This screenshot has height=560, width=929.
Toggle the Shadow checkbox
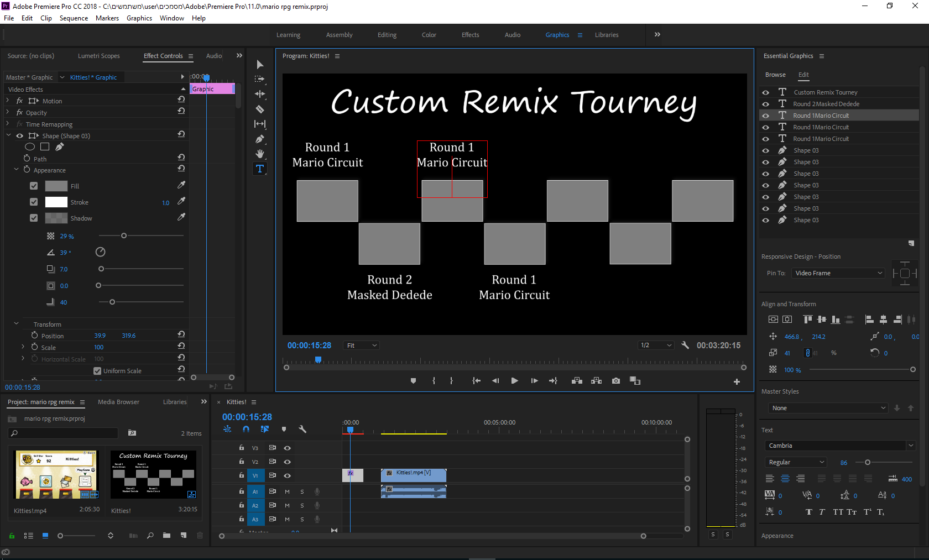(34, 218)
